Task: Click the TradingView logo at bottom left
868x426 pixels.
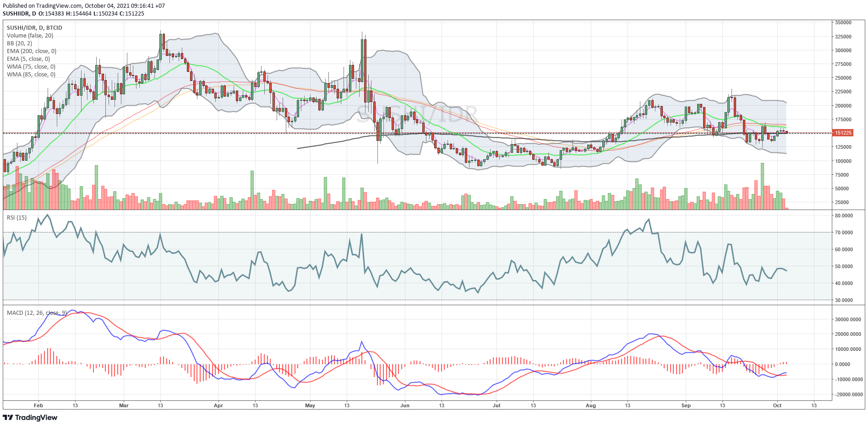Action: (30, 417)
